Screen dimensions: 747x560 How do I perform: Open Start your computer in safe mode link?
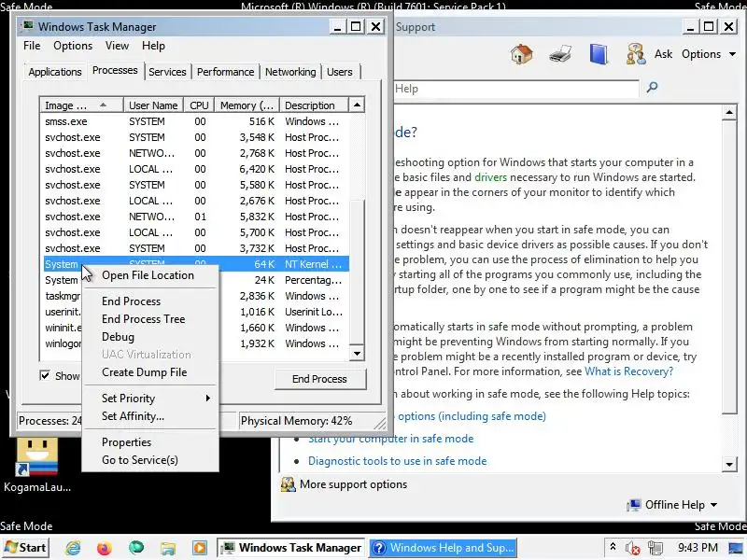390,439
